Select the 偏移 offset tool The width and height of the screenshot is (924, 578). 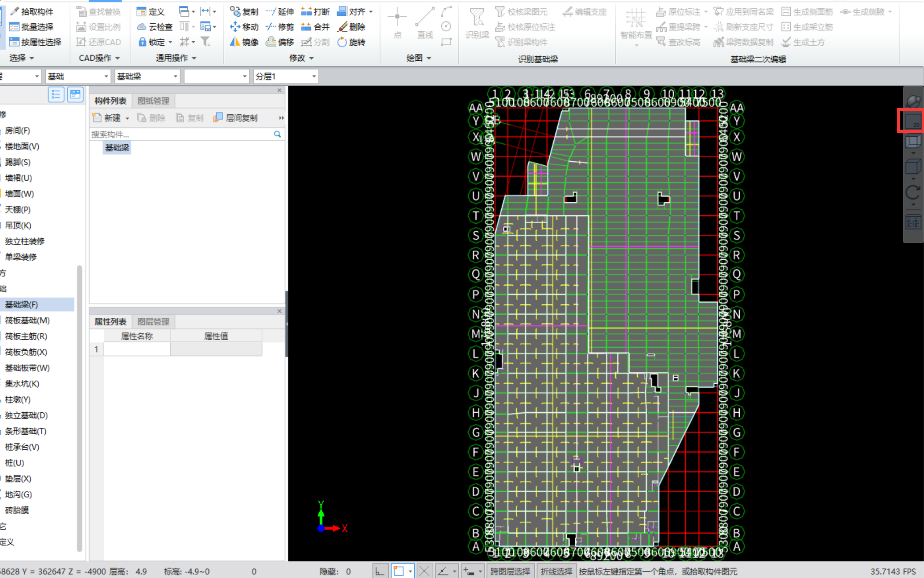tap(280, 42)
